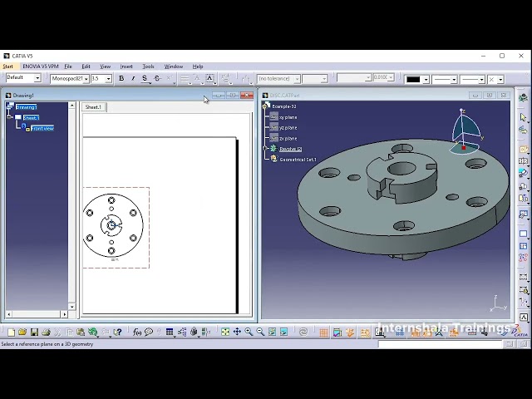This screenshot has width=532, height=399.
Task: Open the Tools menu
Action: pyautogui.click(x=148, y=66)
